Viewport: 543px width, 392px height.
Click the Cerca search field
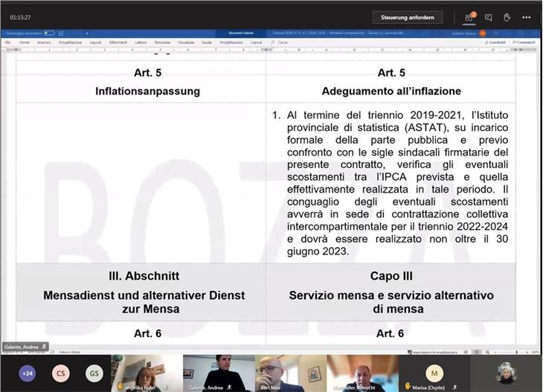[282, 42]
